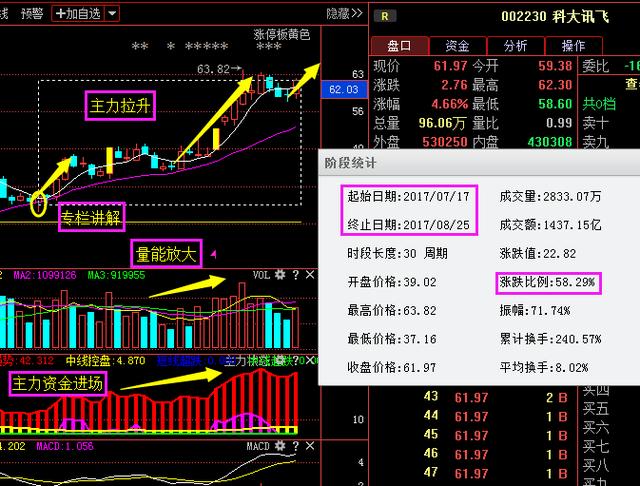
Task: Click the MACD panel help question mark
Action: pyautogui.click(x=294, y=444)
